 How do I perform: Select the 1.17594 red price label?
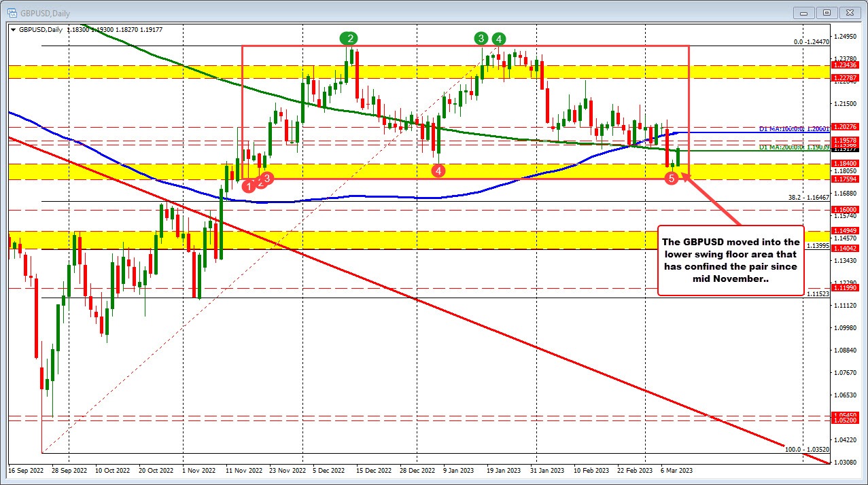(x=846, y=179)
